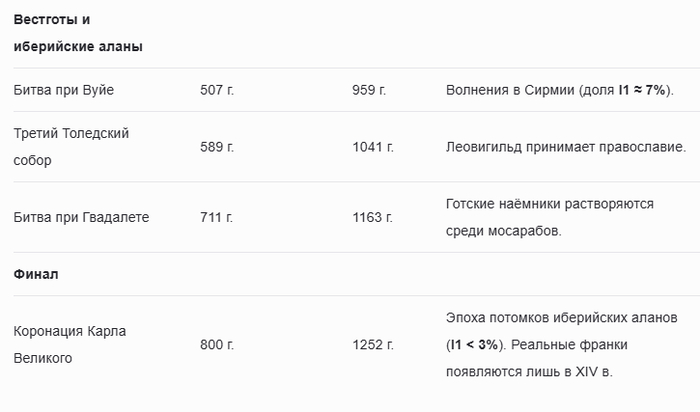This screenshot has height=412, width=700.
Task: Select the 'Битва при Вуйе' cell
Action: point(64,90)
